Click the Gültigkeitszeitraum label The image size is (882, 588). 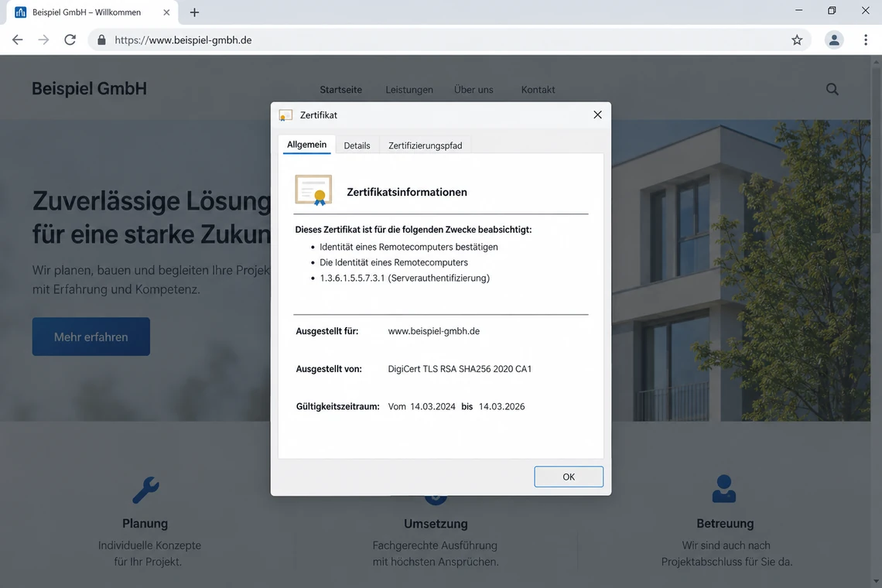(337, 406)
